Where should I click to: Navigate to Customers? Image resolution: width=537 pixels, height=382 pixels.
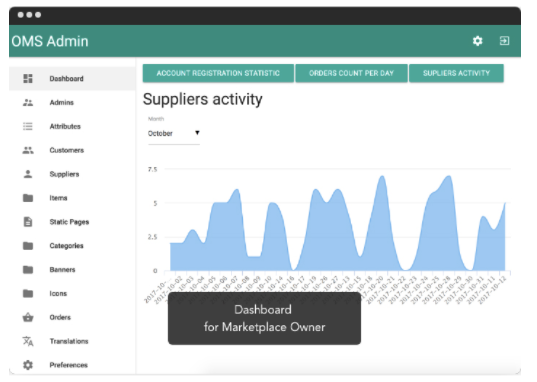[x=72, y=150]
